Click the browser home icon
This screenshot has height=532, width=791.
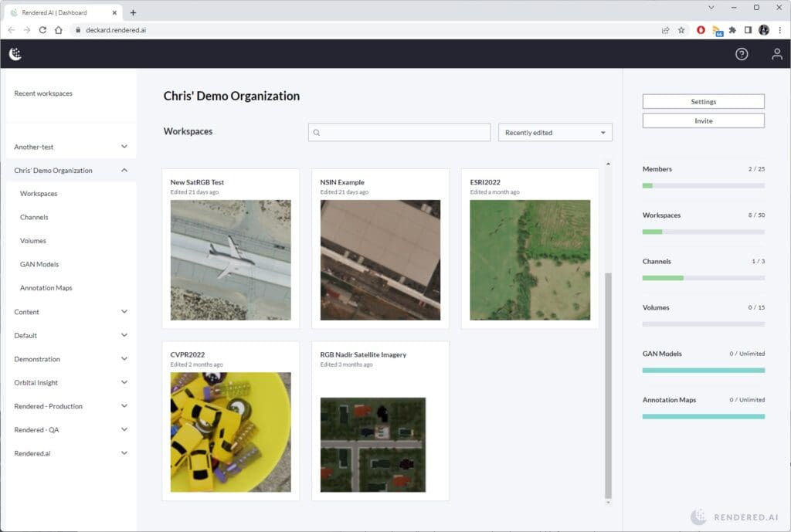point(59,30)
